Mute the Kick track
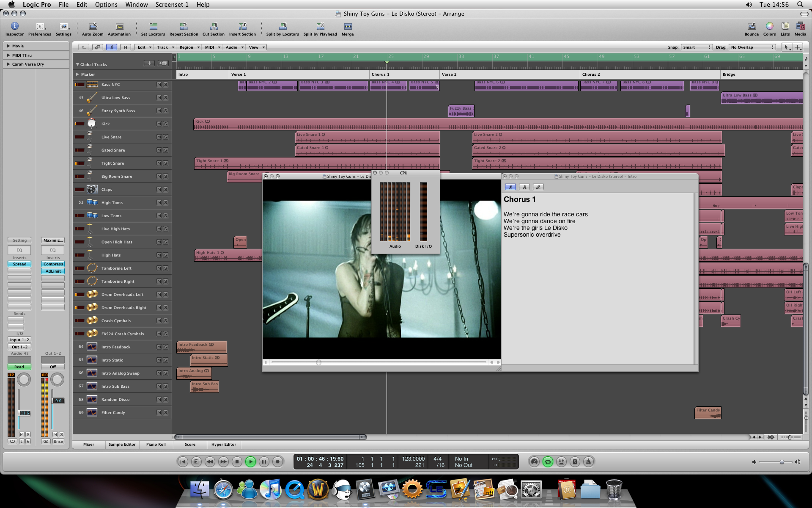 pos(159,124)
